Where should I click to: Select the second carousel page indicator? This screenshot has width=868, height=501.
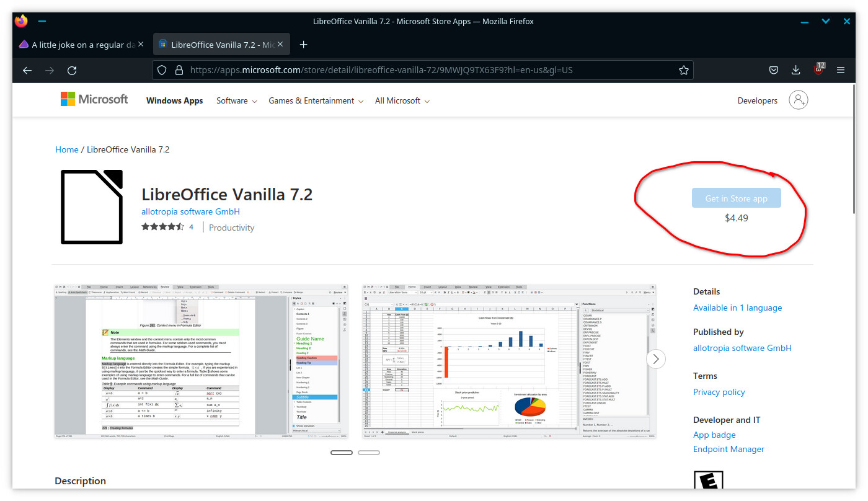click(369, 453)
